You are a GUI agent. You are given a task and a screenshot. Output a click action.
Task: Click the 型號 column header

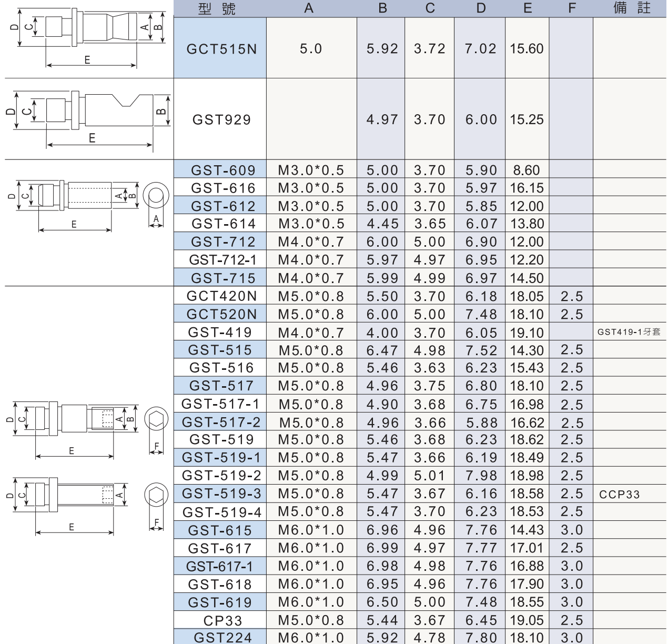(217, 8)
